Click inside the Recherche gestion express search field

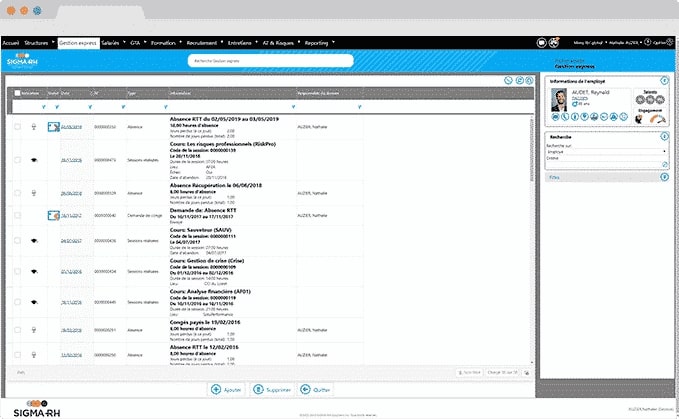click(270, 60)
